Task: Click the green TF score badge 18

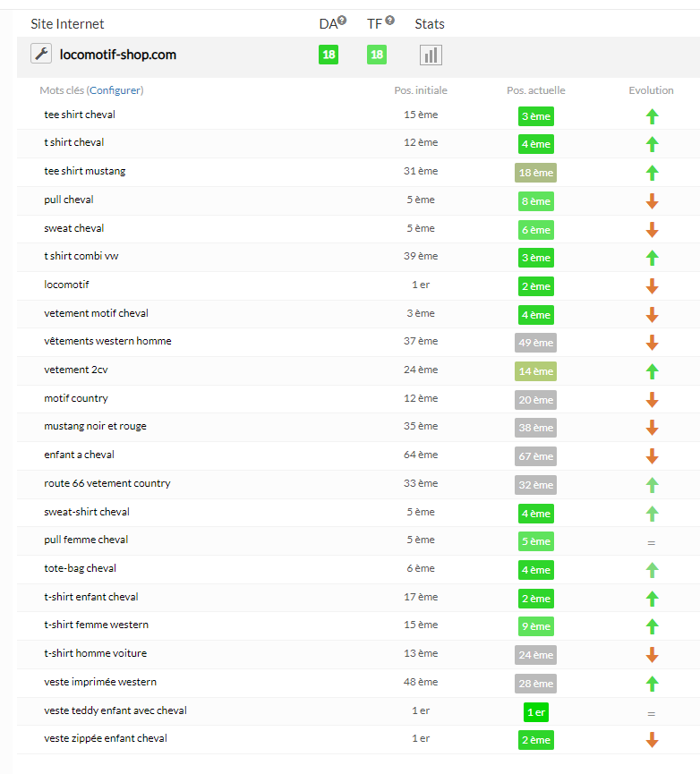Action: coord(377,55)
